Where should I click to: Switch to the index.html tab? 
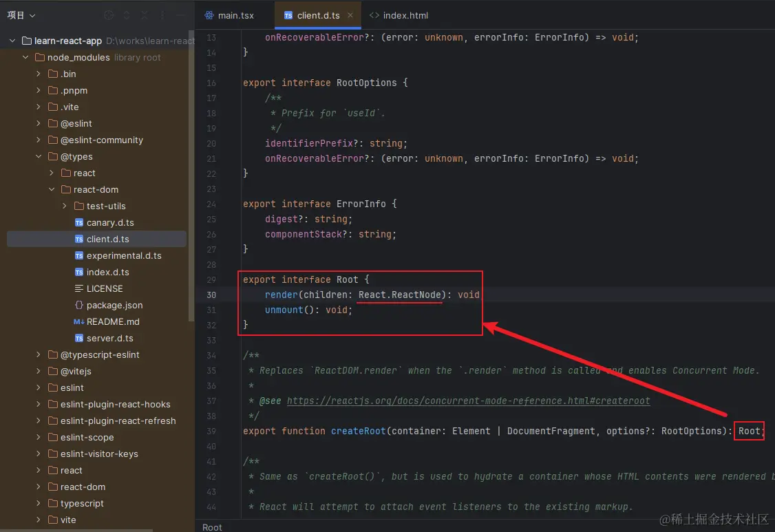399,15
